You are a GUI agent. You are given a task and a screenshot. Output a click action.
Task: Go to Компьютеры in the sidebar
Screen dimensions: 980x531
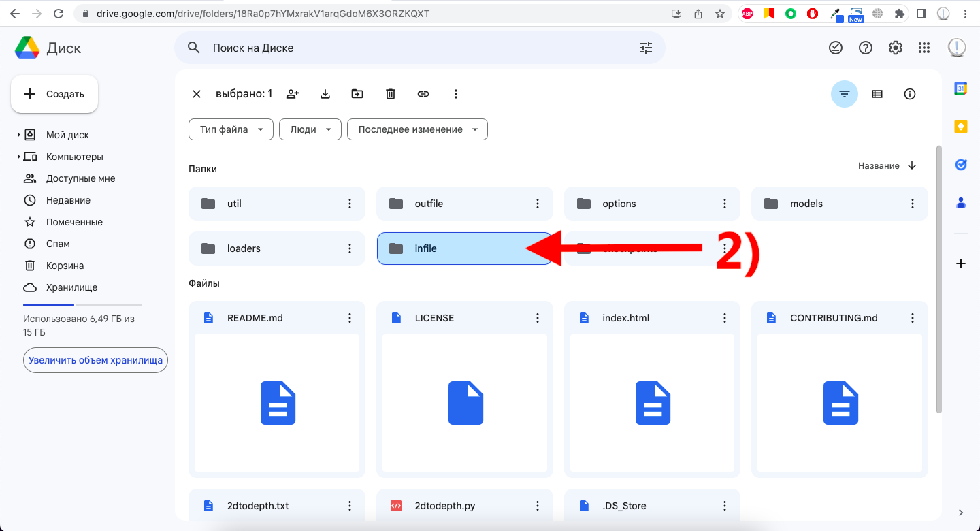tap(75, 157)
